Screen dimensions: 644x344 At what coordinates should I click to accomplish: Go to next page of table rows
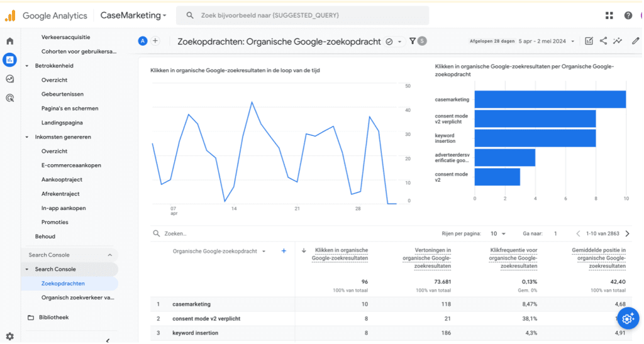pos(627,233)
